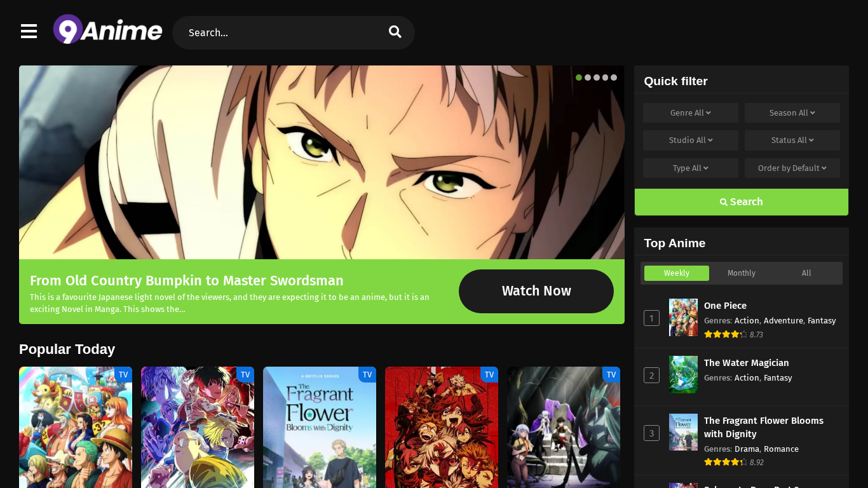This screenshot has height=488, width=868.
Task: Click the Adventure genre link
Action: [783, 321]
